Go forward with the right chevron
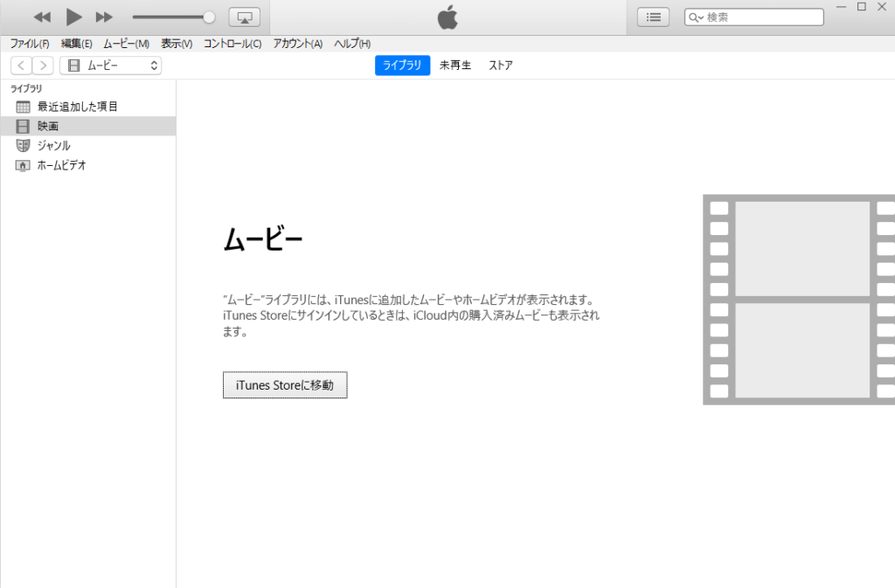895x588 pixels. tap(43, 66)
